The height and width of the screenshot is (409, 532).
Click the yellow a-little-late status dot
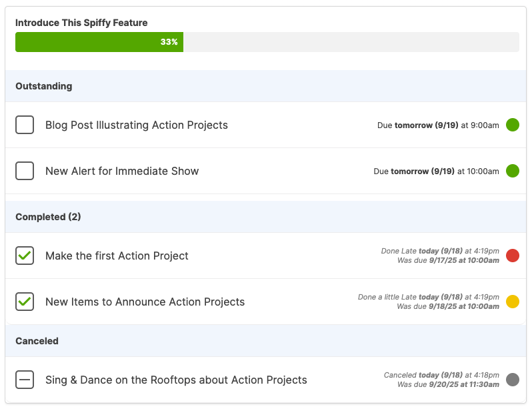pyautogui.click(x=512, y=302)
